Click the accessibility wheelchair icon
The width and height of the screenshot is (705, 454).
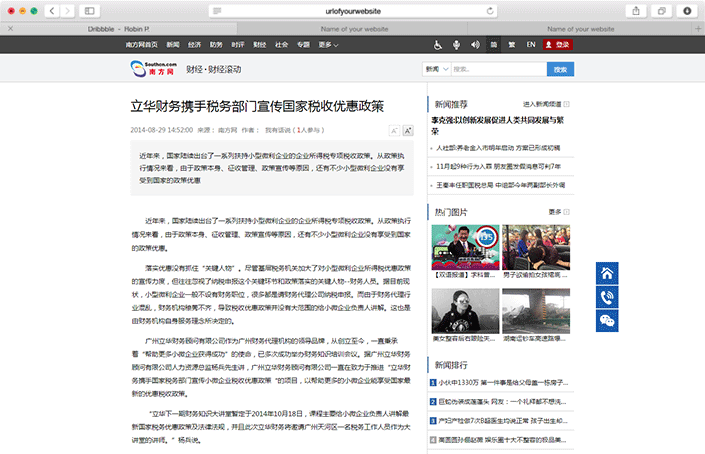pos(437,45)
